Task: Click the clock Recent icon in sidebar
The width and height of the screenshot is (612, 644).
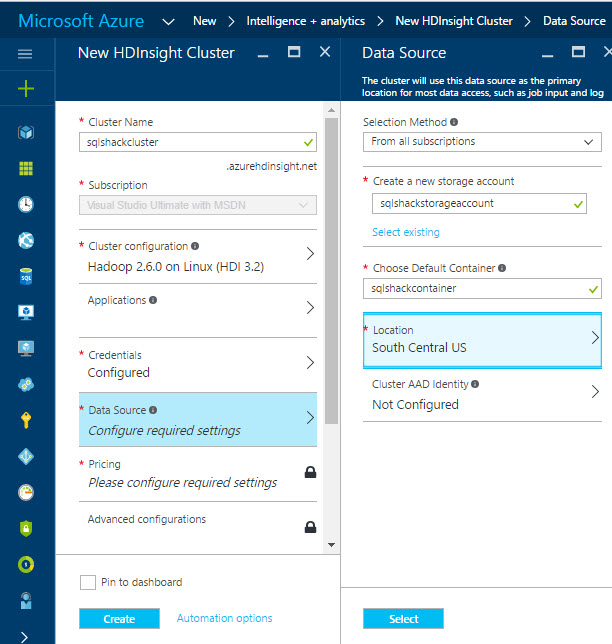Action: point(26,204)
